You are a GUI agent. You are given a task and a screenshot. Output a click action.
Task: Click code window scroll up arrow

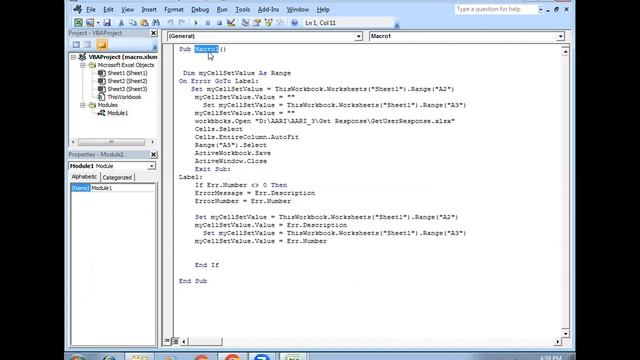pyautogui.click(x=565, y=51)
